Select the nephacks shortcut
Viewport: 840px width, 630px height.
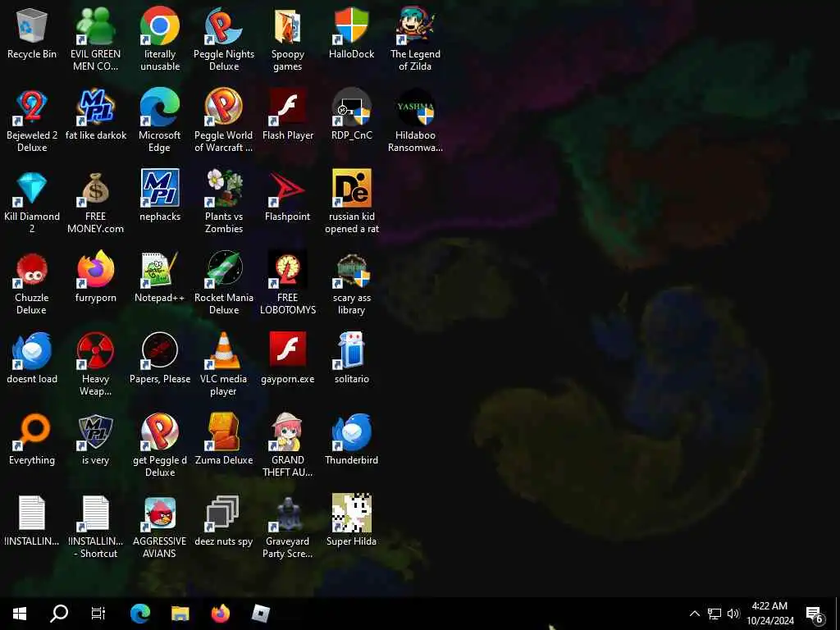(160, 195)
